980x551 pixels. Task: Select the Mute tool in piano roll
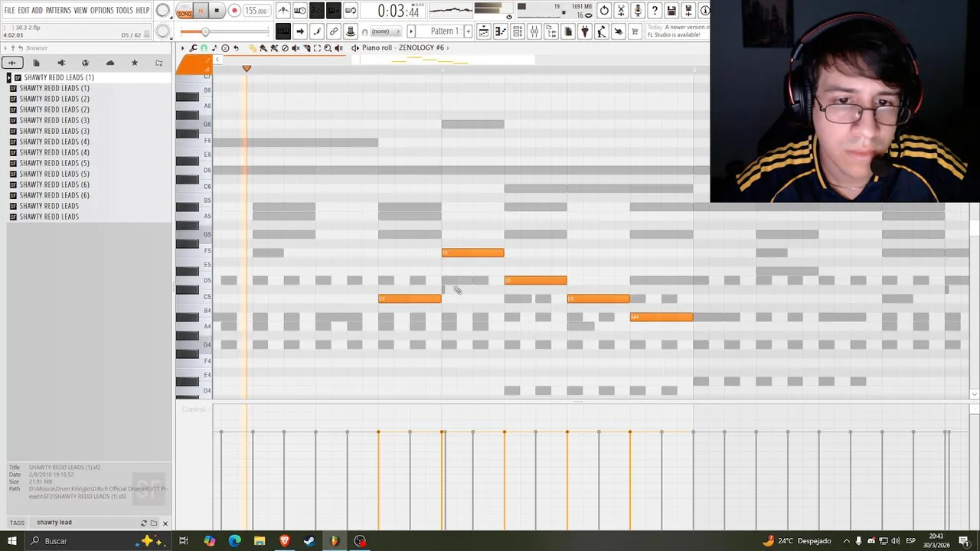tap(296, 48)
